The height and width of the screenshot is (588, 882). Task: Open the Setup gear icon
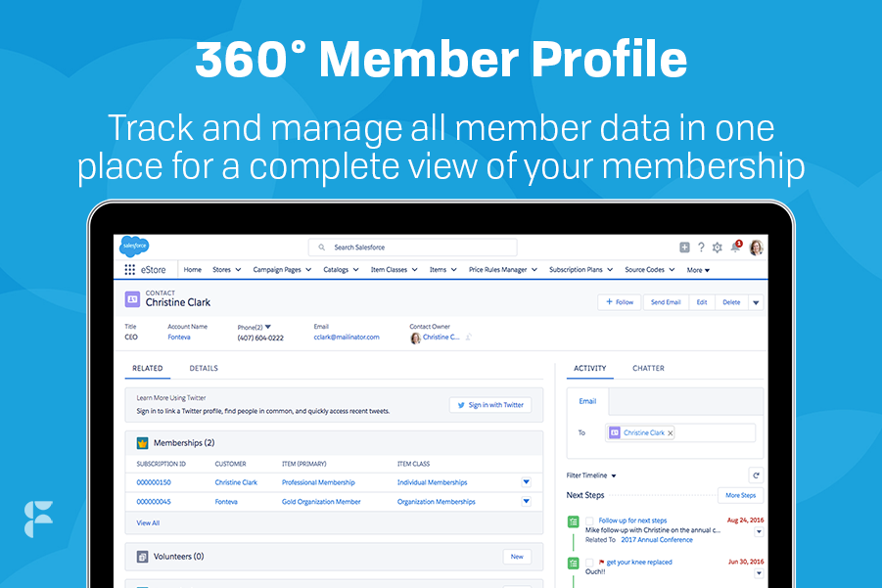(x=718, y=248)
